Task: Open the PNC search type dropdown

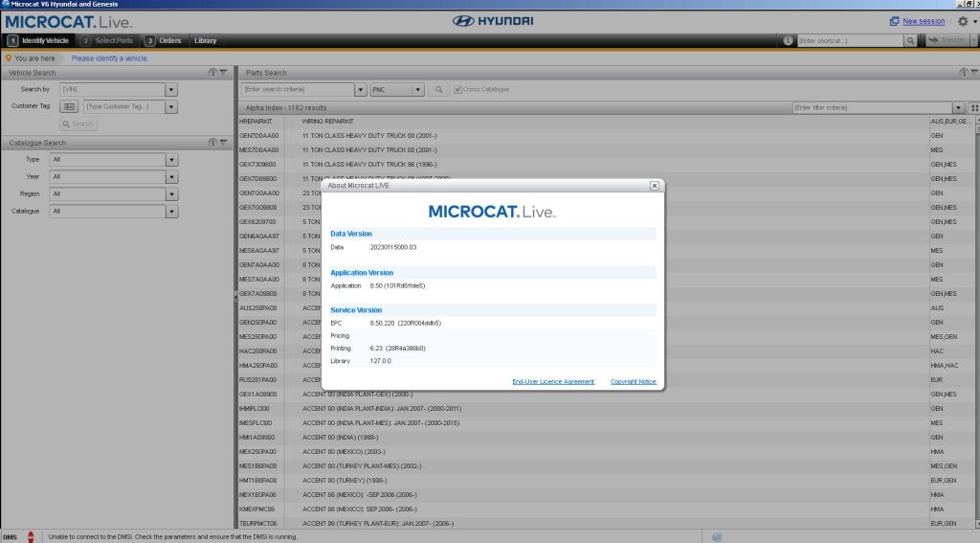Action: pos(418,89)
